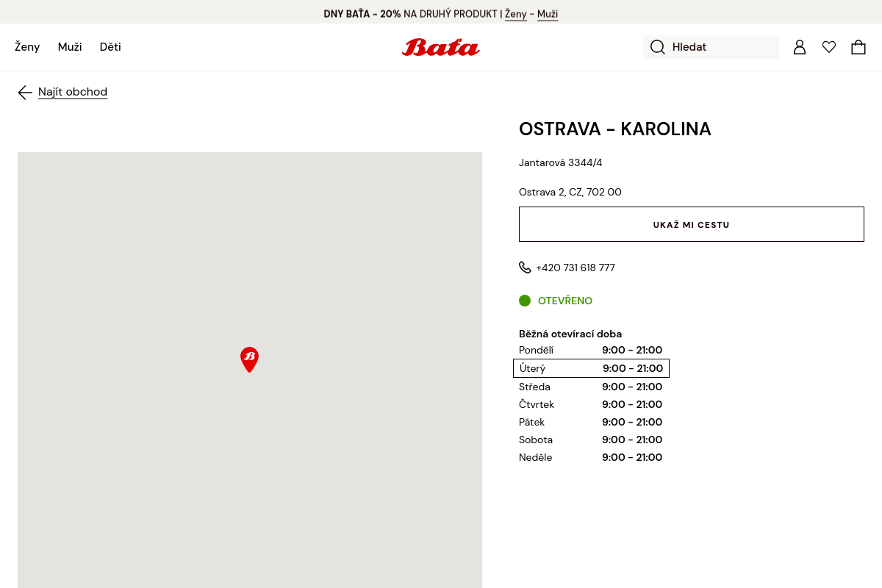
Task: Click the Sobota opening hours row
Action: point(591,440)
